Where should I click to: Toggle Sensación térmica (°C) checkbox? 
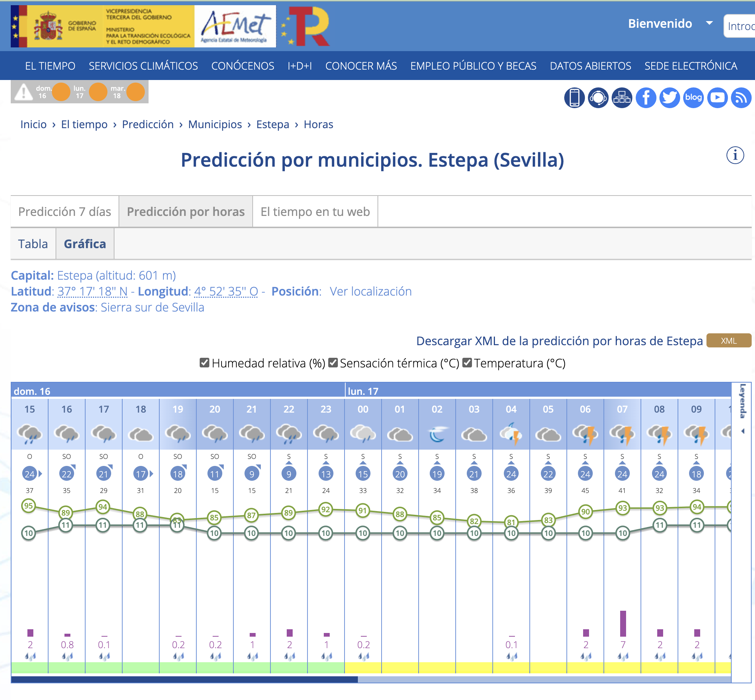(x=333, y=363)
